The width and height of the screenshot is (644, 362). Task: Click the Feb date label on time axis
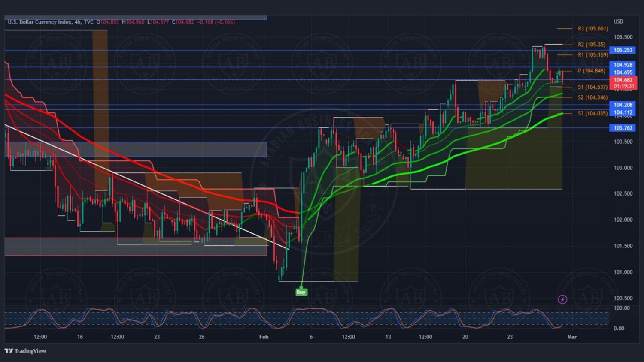(264, 337)
